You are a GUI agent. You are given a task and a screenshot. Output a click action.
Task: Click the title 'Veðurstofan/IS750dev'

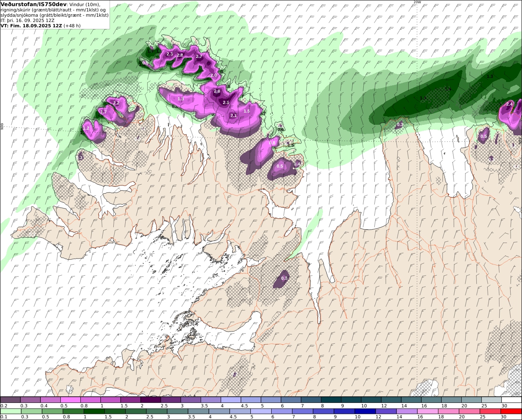pyautogui.click(x=34, y=4)
